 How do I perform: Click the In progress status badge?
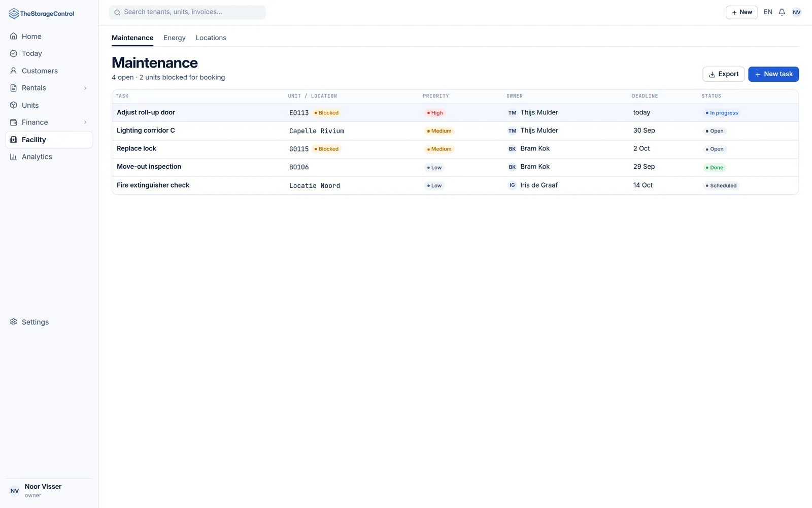(722, 113)
